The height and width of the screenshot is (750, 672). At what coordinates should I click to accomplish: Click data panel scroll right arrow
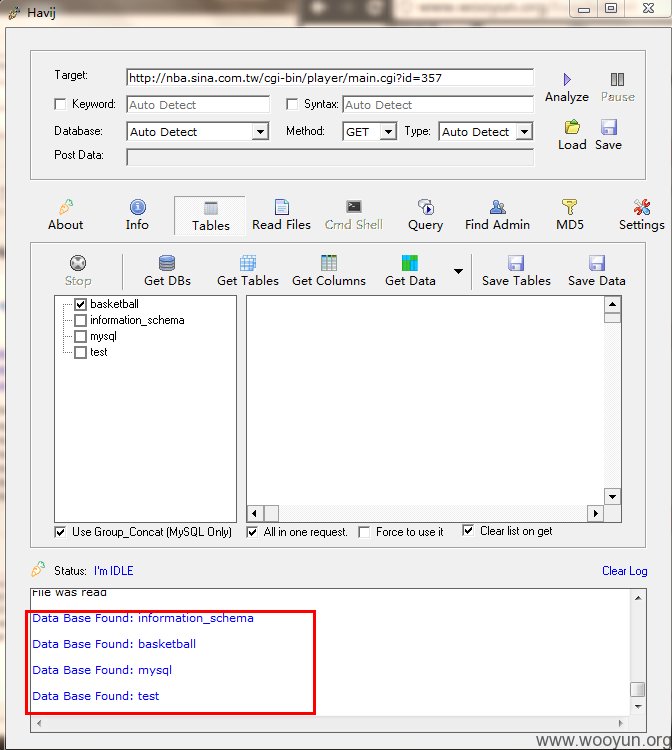595,513
